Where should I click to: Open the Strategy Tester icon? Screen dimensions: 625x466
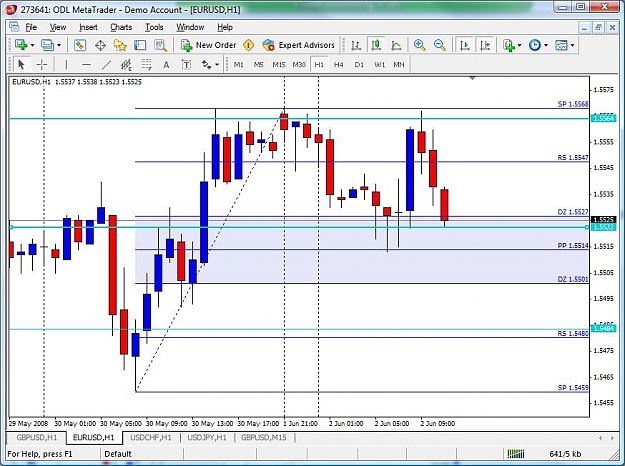click(x=161, y=45)
